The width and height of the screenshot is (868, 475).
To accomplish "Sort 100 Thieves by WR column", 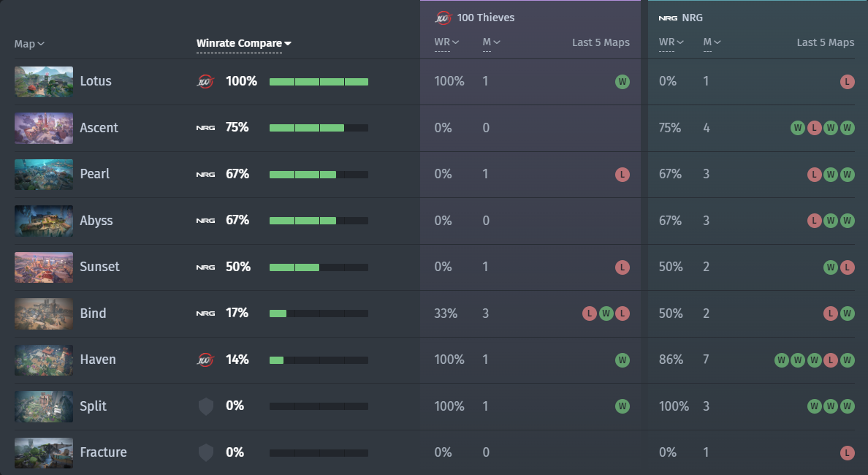I will click(446, 42).
